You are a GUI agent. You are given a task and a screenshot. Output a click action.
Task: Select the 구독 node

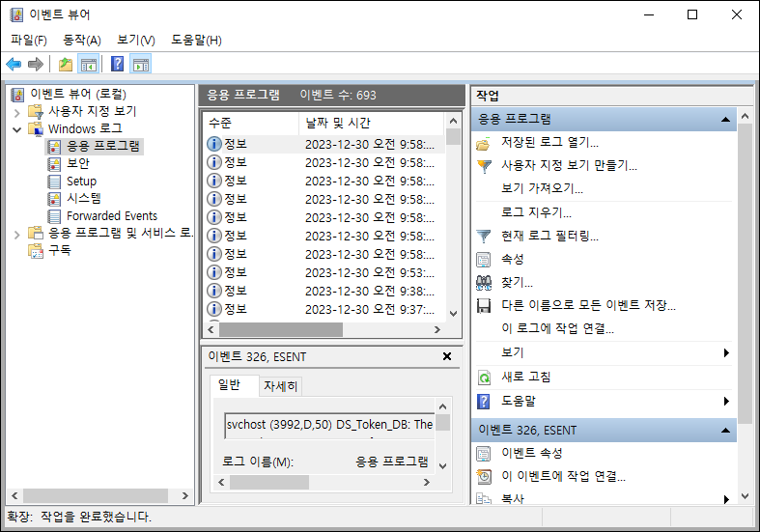tap(60, 251)
